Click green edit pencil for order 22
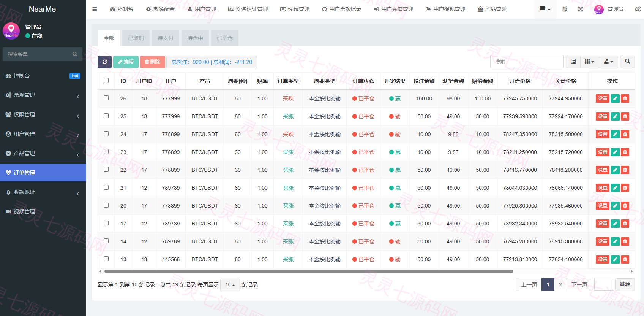 point(616,170)
